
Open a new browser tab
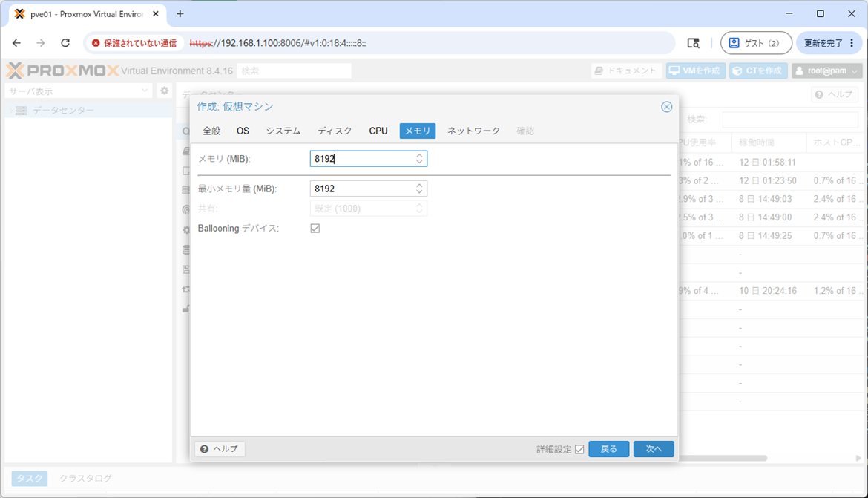pos(180,14)
